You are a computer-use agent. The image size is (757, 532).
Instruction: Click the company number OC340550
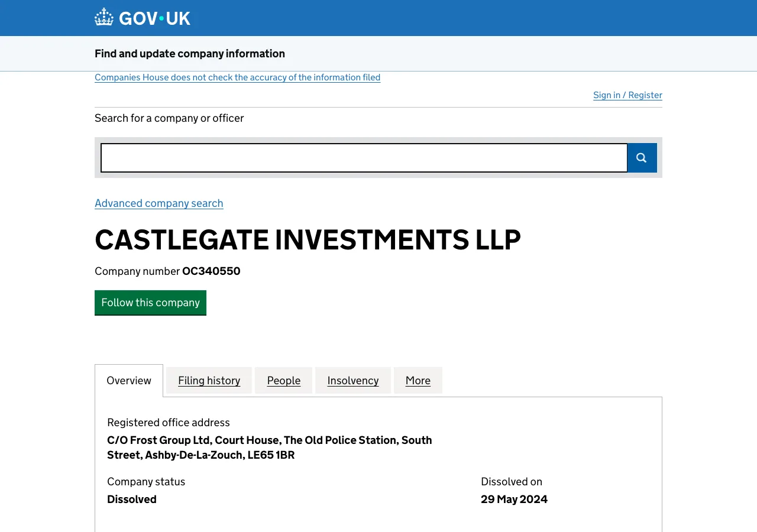click(211, 271)
